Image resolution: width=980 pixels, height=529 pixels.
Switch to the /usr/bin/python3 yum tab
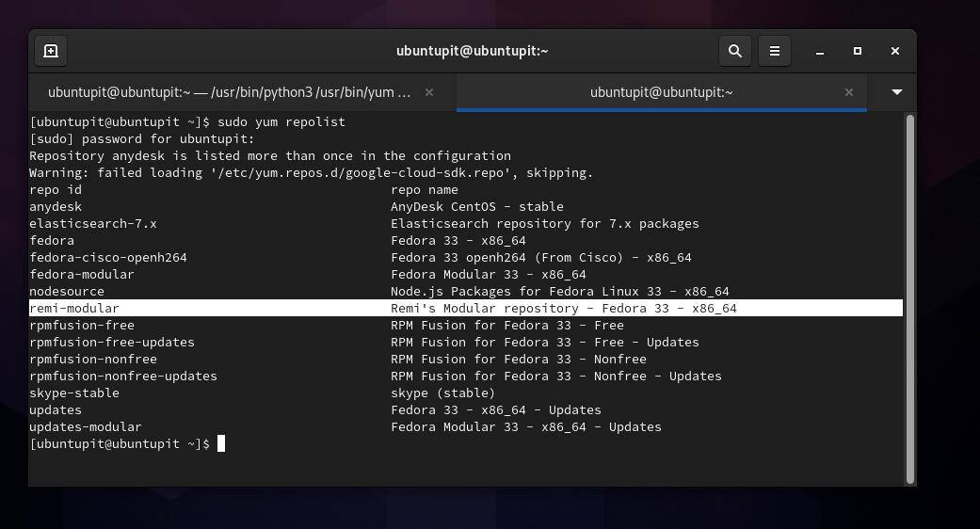click(229, 92)
